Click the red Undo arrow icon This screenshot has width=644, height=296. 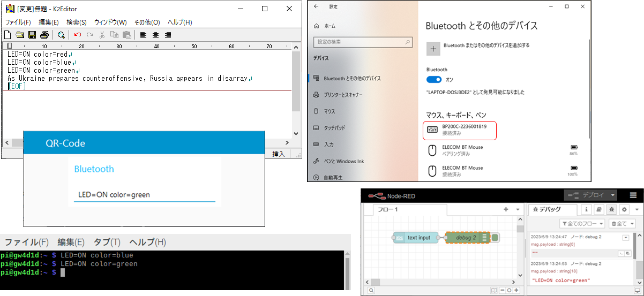(78, 35)
